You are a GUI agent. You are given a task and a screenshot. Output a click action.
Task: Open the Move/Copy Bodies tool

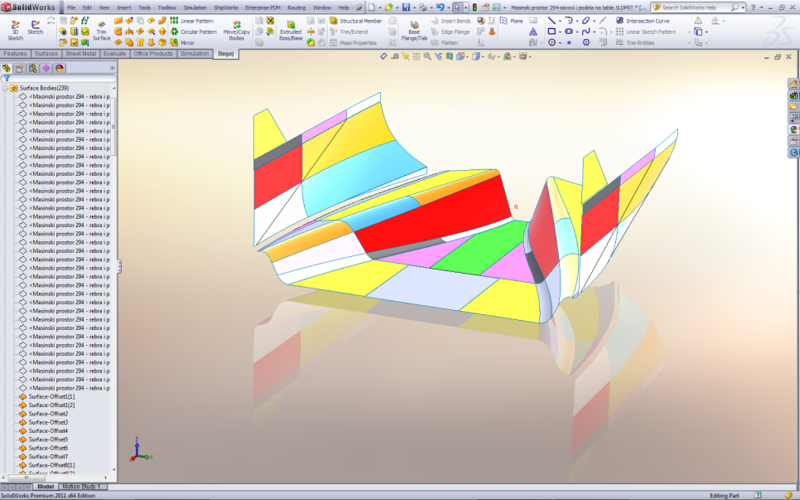236,33
